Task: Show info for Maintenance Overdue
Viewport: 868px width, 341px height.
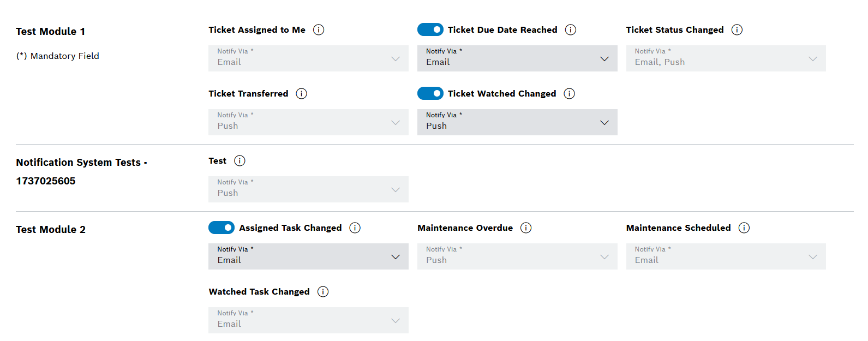Action: [526, 228]
